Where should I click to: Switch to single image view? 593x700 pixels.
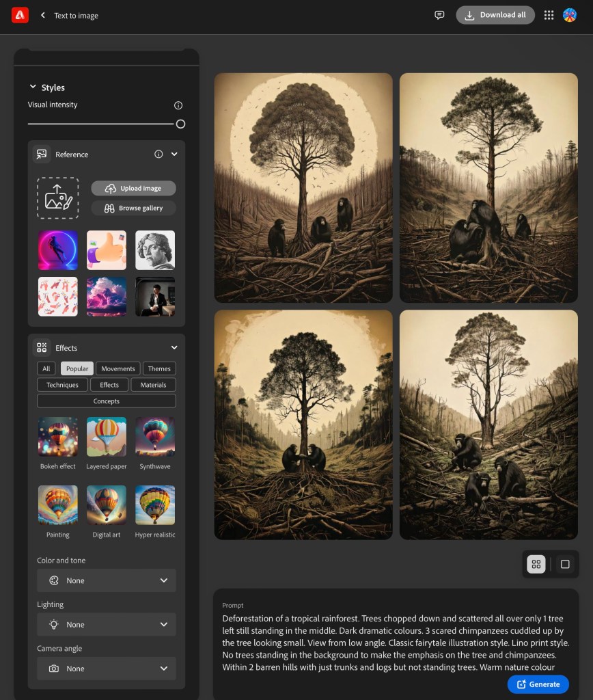[x=565, y=564]
